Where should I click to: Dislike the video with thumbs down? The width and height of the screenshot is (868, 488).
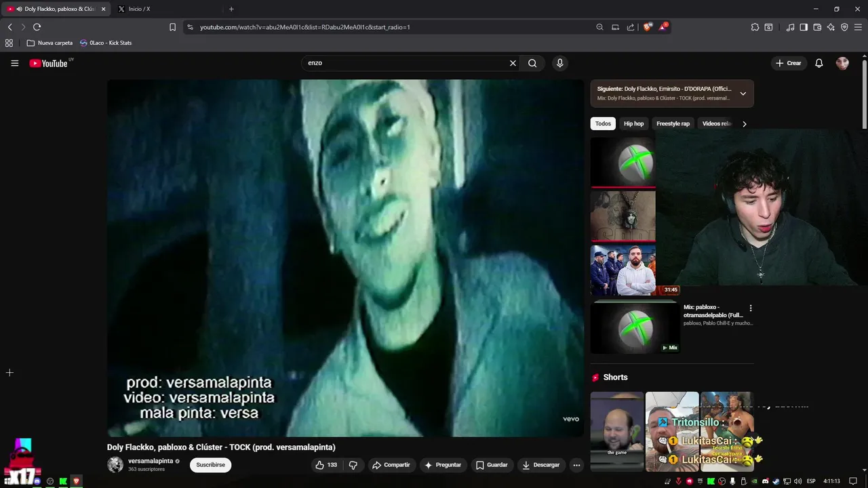353,465
